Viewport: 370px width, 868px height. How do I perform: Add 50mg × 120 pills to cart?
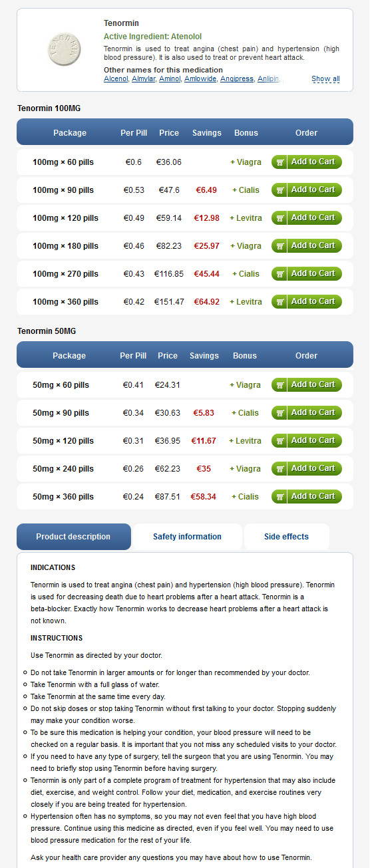[x=307, y=440]
